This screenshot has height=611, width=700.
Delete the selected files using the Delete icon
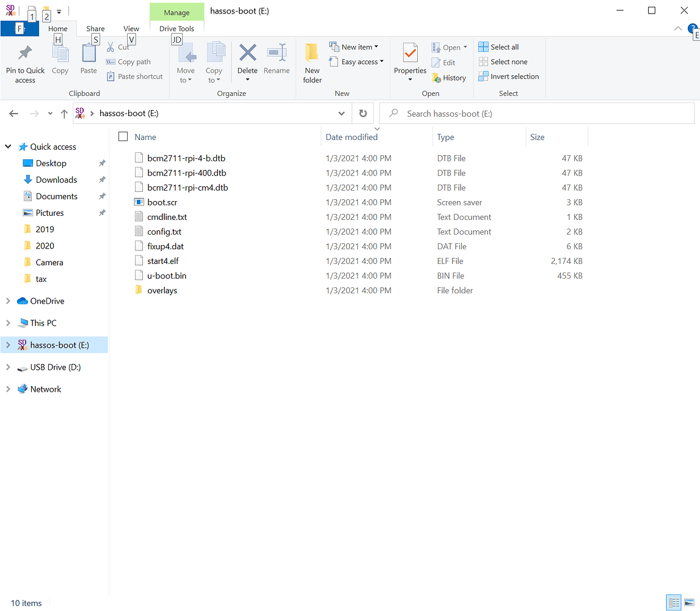[247, 58]
